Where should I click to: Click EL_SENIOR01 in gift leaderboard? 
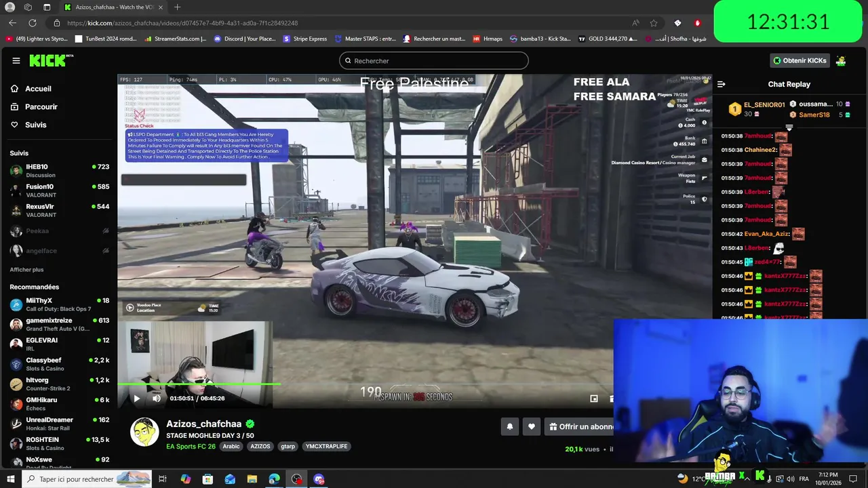point(764,105)
